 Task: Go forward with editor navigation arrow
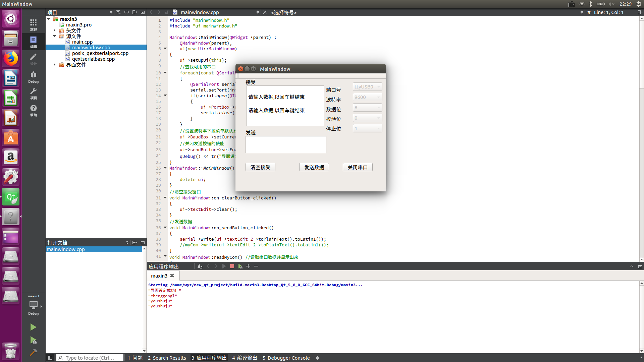click(x=159, y=12)
